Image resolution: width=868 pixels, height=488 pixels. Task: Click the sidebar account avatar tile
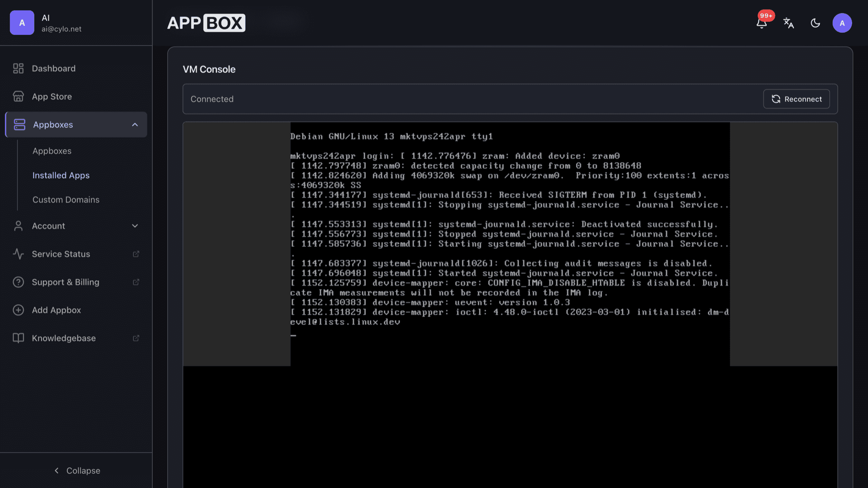(22, 23)
